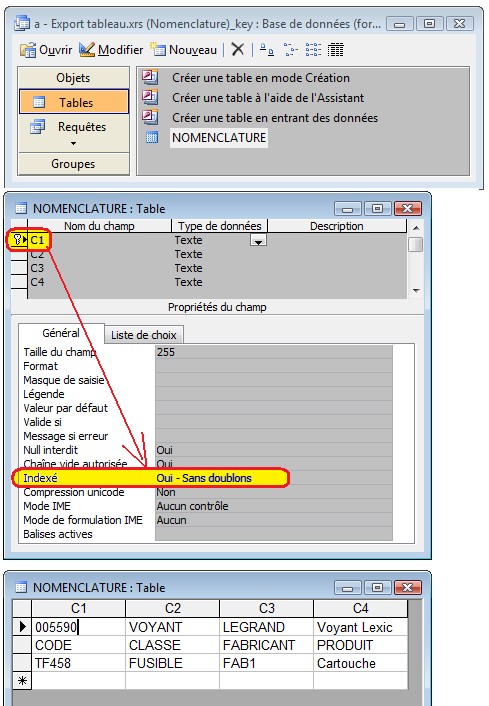Click the Valide si property field
Viewport: 489px width, 706px height.
click(x=273, y=422)
